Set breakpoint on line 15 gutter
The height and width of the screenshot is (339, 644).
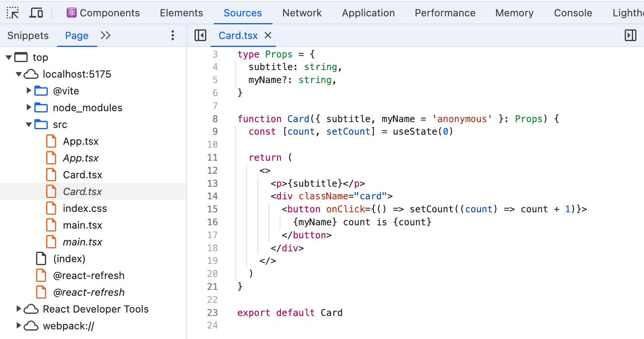(x=213, y=209)
